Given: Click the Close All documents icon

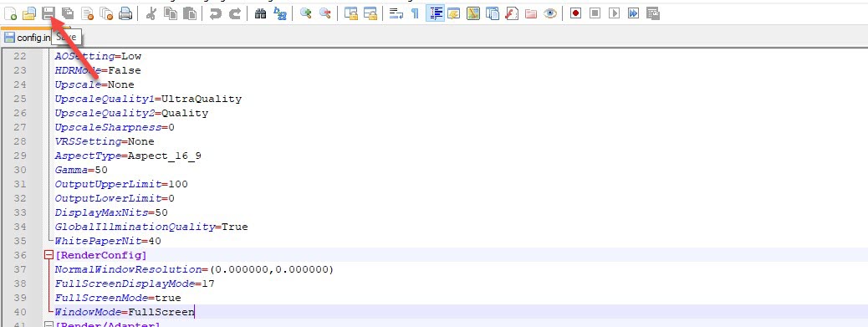Looking at the screenshot, I should 106,14.
